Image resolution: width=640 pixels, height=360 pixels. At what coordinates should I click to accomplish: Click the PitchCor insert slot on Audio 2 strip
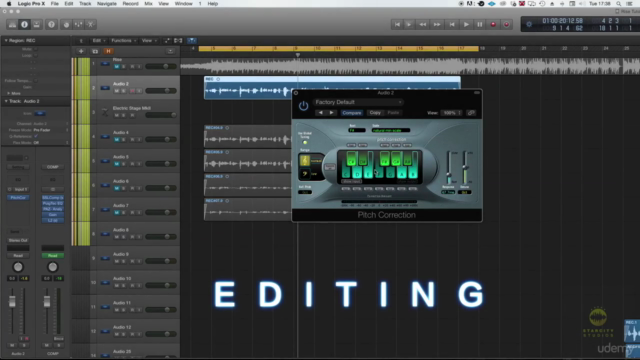tap(18, 198)
